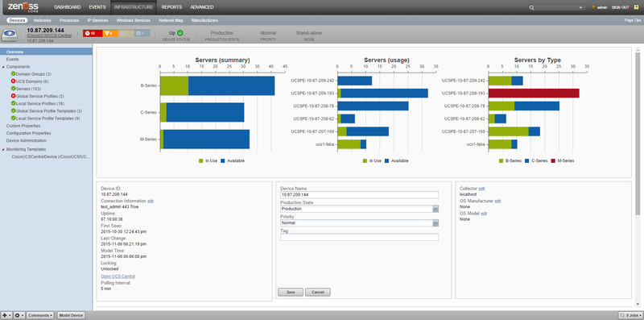The image size is (644, 320).
Task: Open the yellow help icon in the top bar
Action: tap(636, 7)
